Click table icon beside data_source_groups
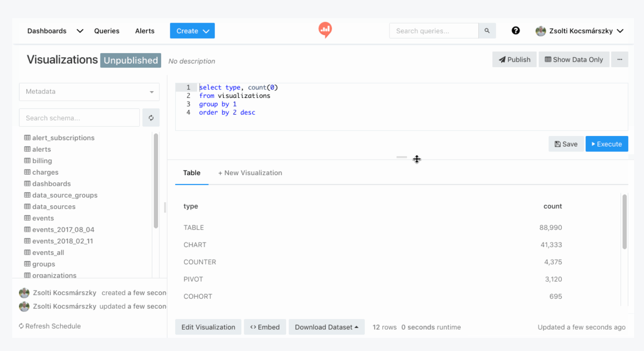The image size is (644, 351). click(x=27, y=195)
